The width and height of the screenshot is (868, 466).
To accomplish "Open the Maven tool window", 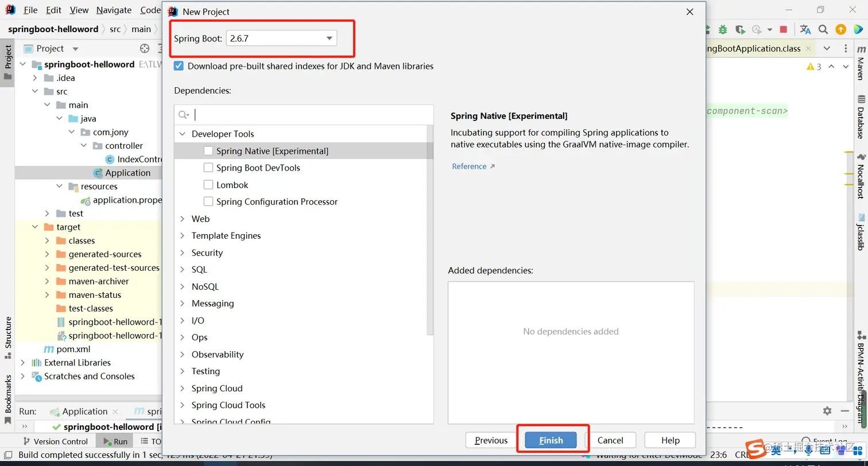I will coord(861,63).
